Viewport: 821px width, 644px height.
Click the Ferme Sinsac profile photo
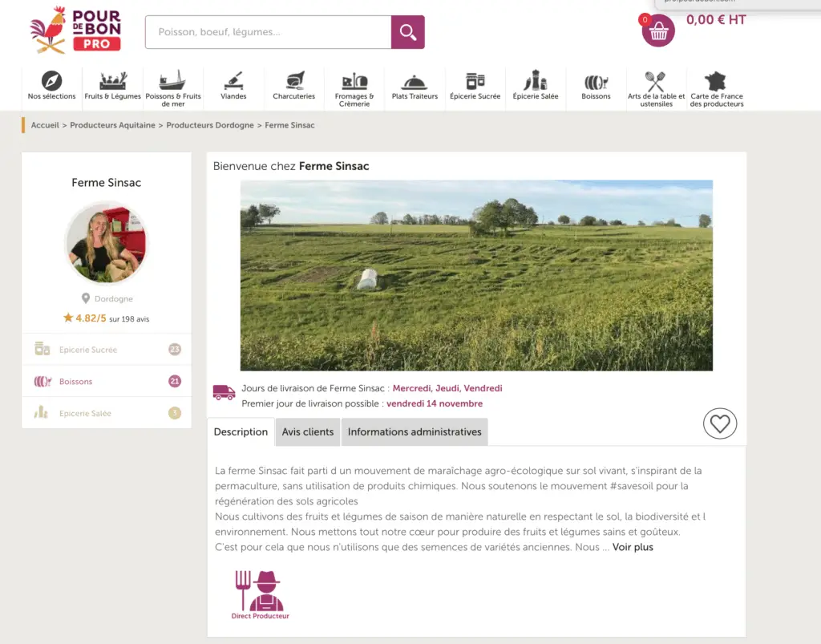tap(106, 242)
